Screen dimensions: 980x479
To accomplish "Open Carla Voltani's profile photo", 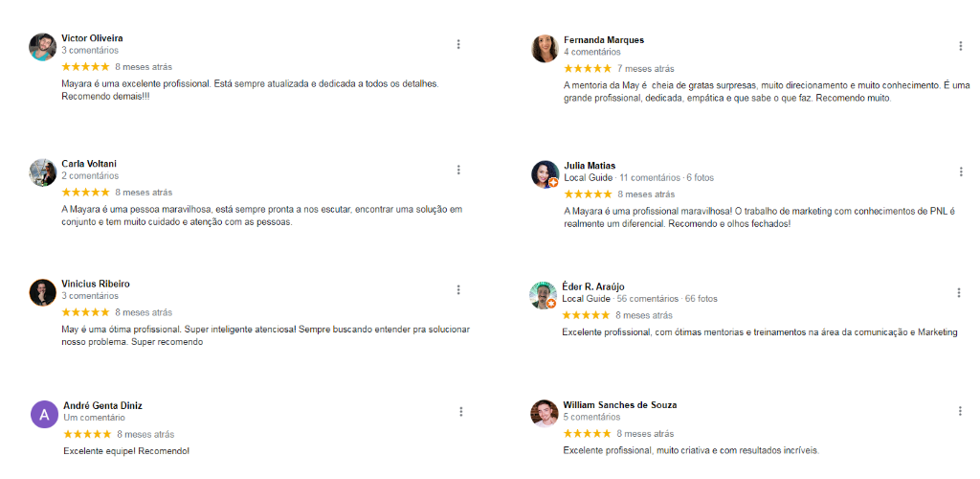I will [42, 172].
